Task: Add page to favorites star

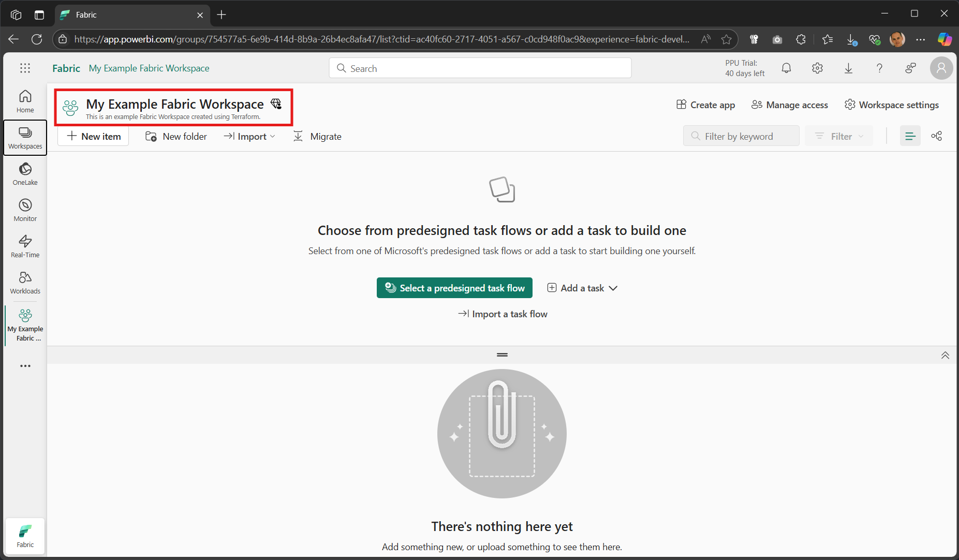Action: (726, 39)
